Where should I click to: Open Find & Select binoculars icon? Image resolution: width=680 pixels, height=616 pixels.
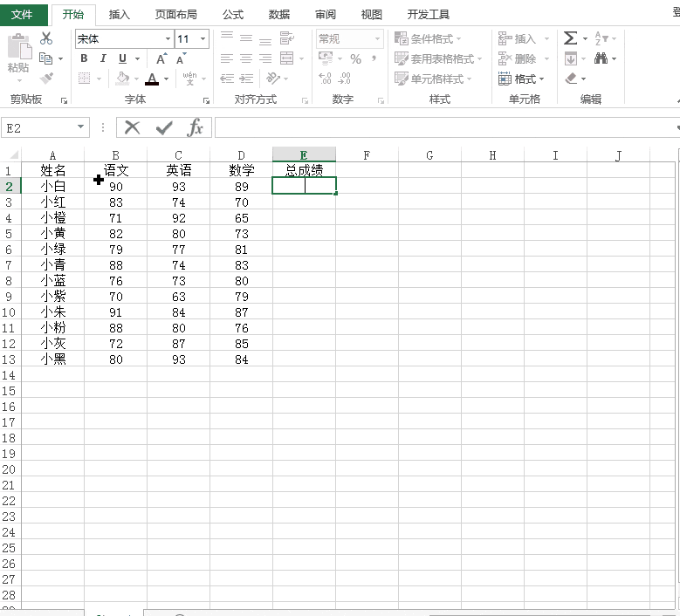pyautogui.click(x=601, y=58)
